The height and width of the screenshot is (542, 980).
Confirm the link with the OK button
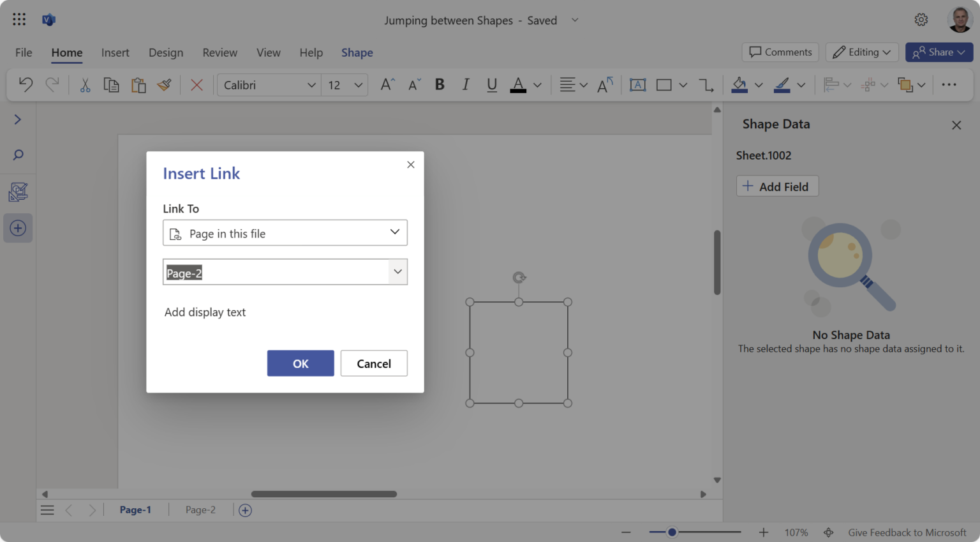pos(301,363)
